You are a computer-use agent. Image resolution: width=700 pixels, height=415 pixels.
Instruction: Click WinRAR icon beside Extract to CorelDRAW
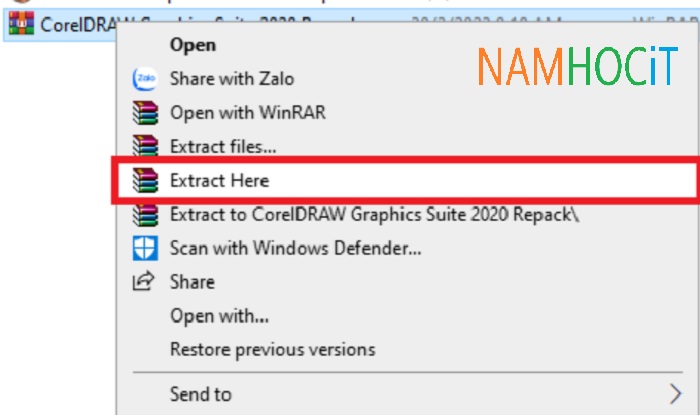pos(145,215)
